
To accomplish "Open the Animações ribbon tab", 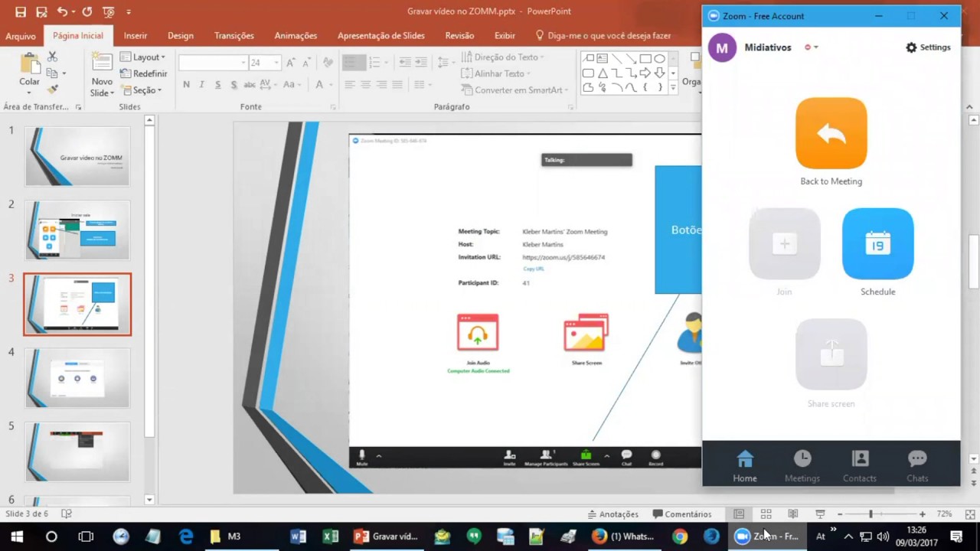I will (296, 36).
